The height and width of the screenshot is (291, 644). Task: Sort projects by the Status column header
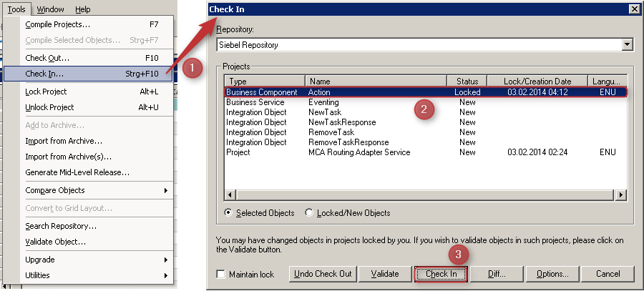click(x=467, y=82)
